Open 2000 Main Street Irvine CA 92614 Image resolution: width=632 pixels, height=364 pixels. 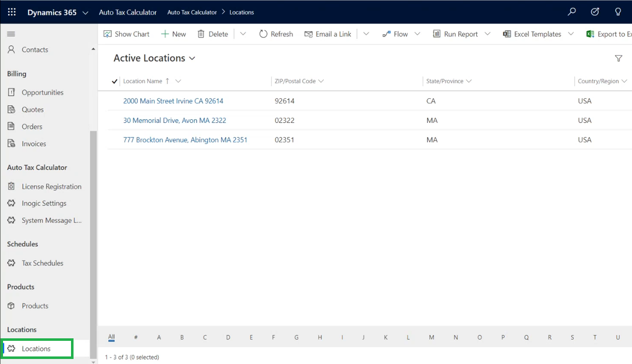point(173,101)
